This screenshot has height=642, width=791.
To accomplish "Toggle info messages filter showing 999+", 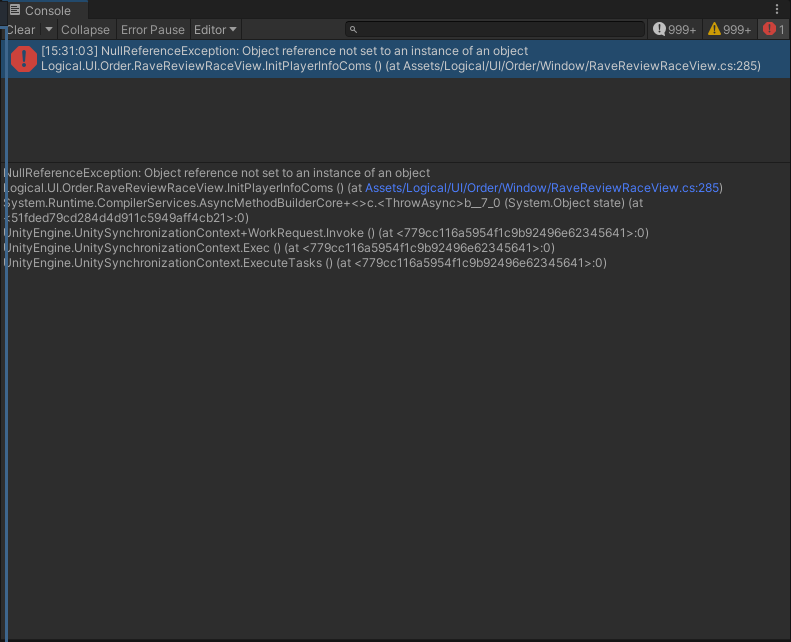I will (x=675, y=30).
